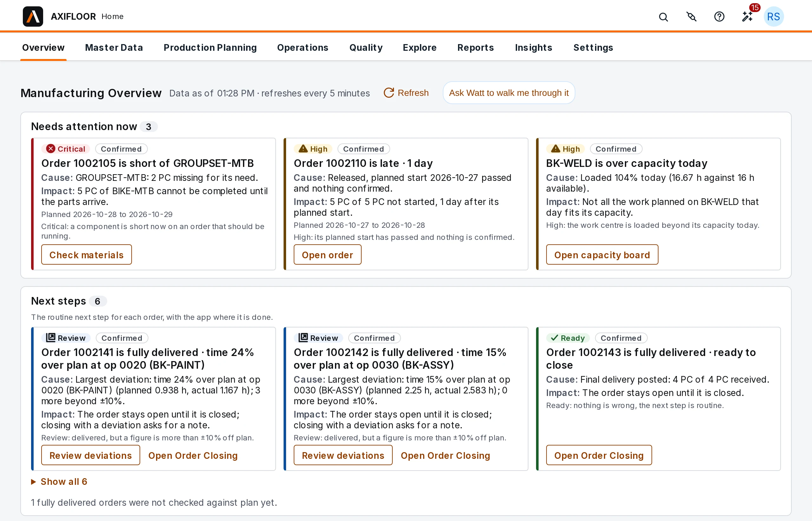Click the pin-off icon in the header

tap(691, 16)
